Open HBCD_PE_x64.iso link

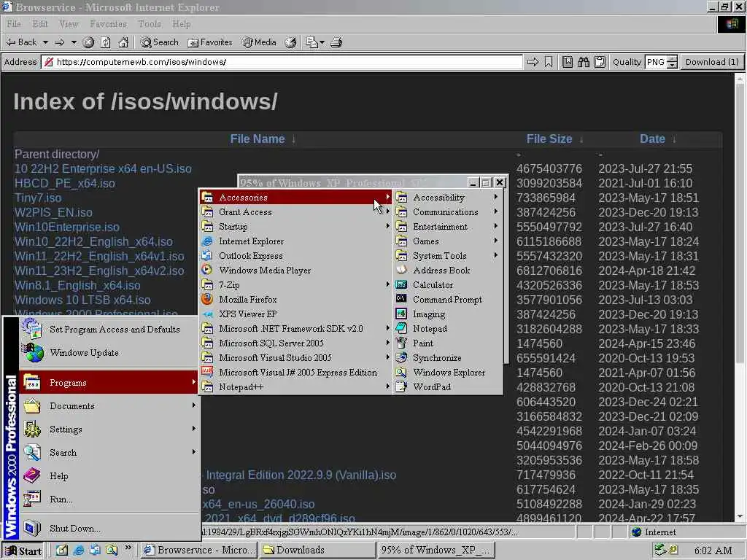coord(65,183)
